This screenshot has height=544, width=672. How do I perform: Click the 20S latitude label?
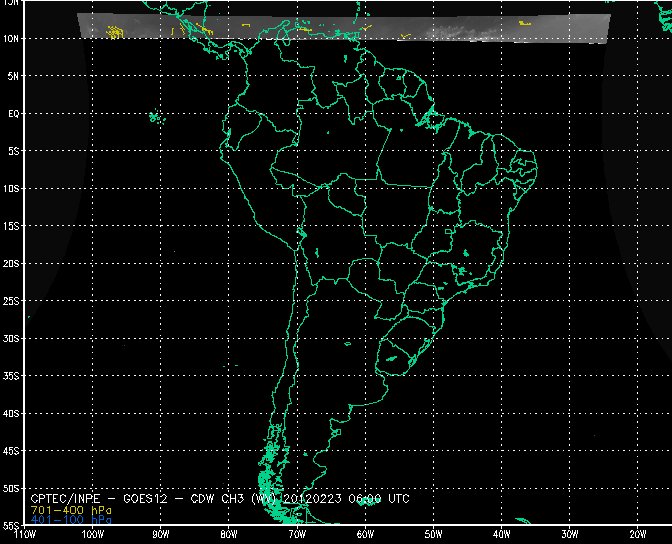tap(11, 264)
